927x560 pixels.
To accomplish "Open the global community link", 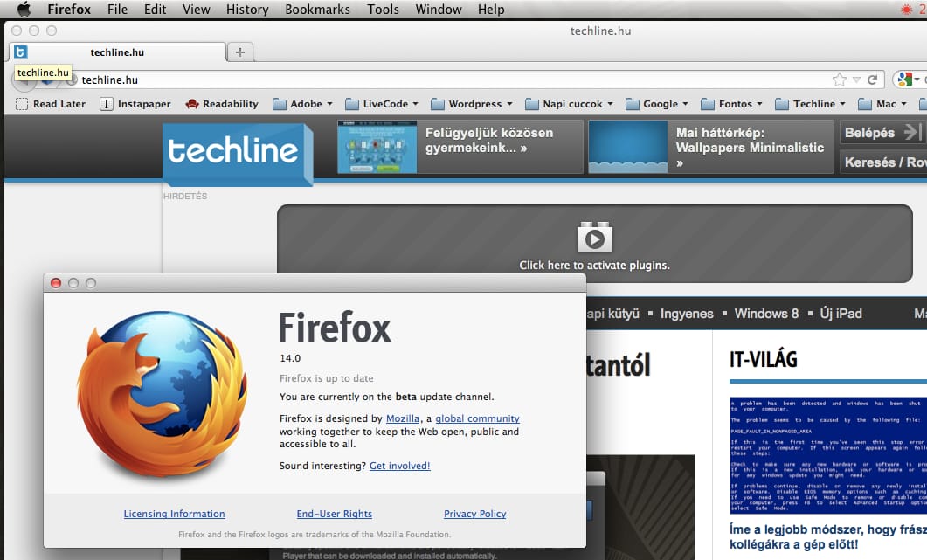I will coord(477,418).
